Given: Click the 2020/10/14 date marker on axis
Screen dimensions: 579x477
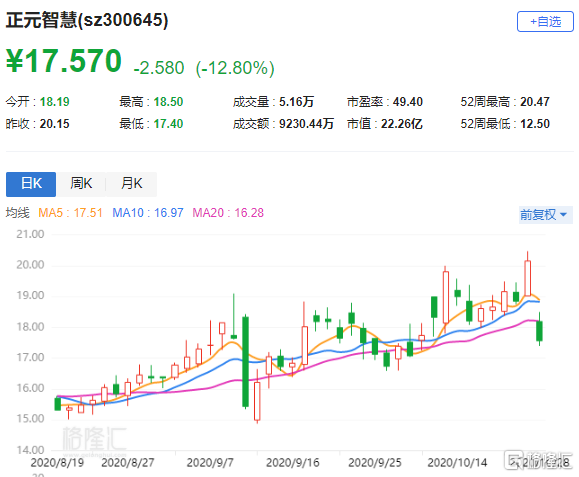Looking at the screenshot, I should (x=457, y=463).
